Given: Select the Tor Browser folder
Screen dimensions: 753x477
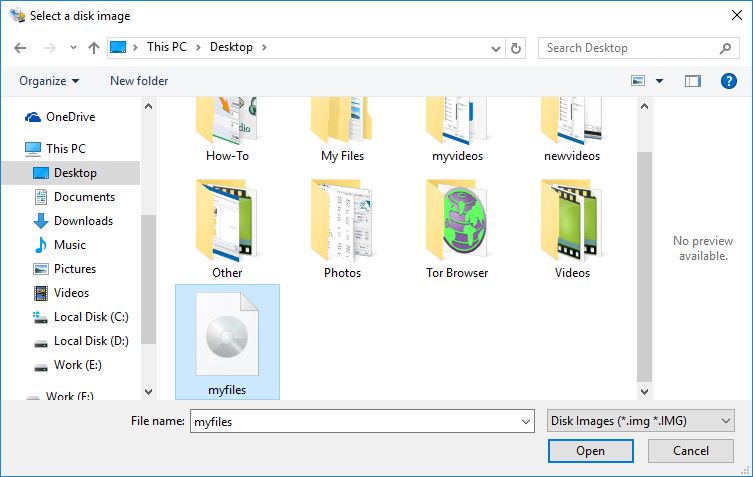Looking at the screenshot, I should 457,229.
